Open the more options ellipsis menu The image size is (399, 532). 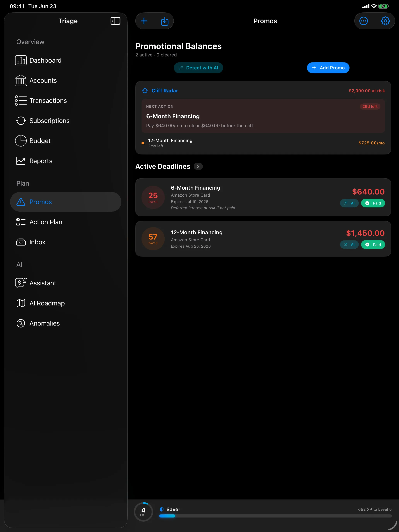coord(363,21)
